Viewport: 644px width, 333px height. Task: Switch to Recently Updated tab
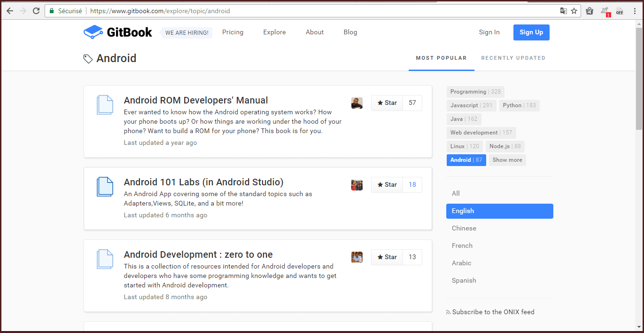pyautogui.click(x=513, y=58)
